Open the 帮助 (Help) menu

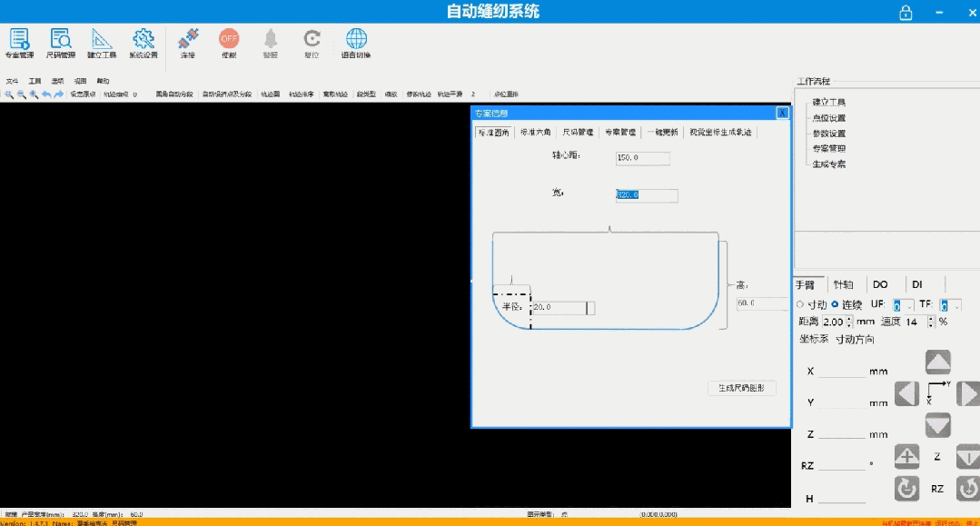tap(103, 82)
